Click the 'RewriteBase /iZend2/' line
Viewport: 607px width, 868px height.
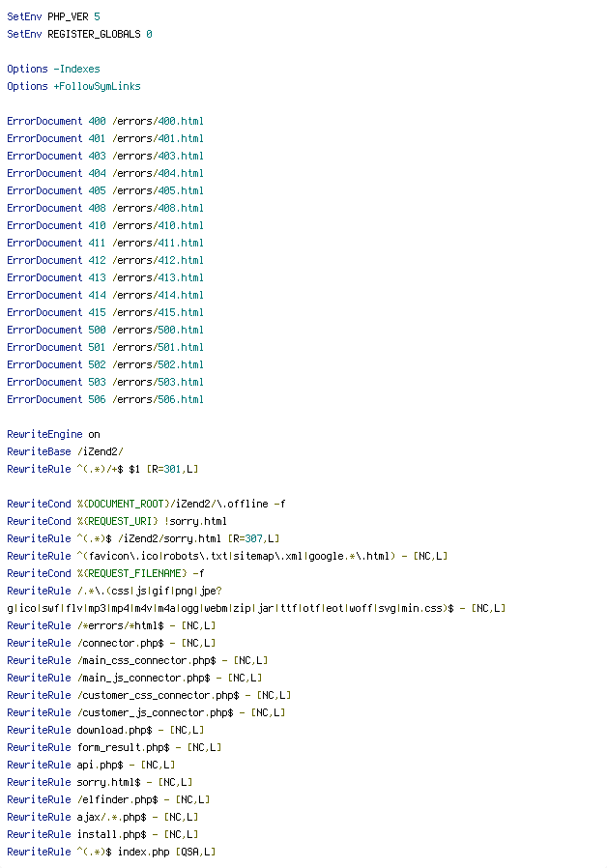coord(66,451)
